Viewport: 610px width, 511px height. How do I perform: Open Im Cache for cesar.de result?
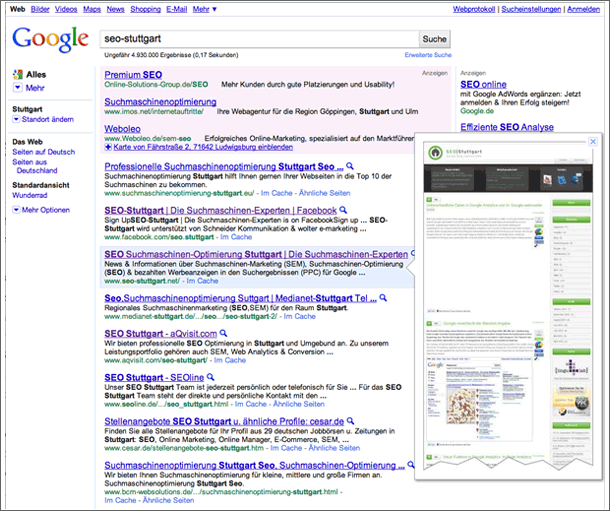(286, 448)
